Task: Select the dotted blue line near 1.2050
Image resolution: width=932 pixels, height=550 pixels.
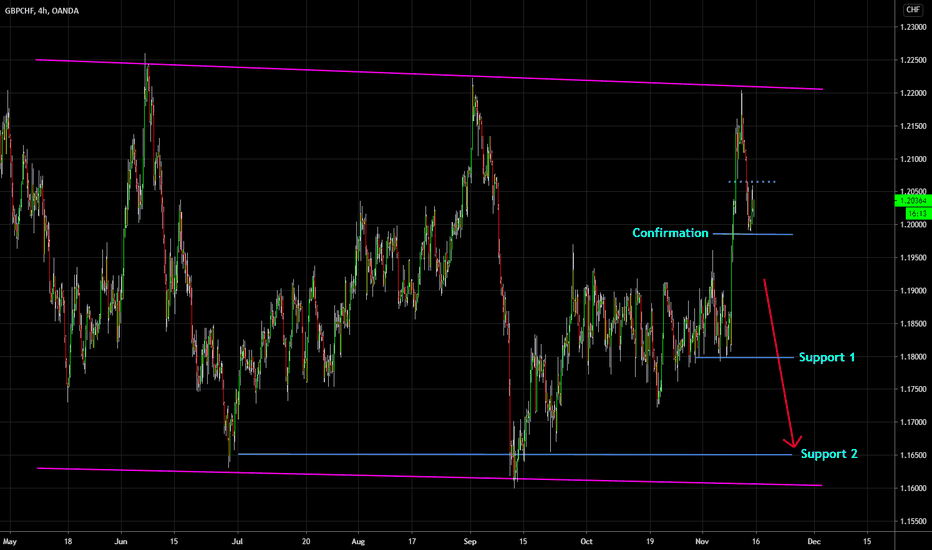Action: point(752,181)
